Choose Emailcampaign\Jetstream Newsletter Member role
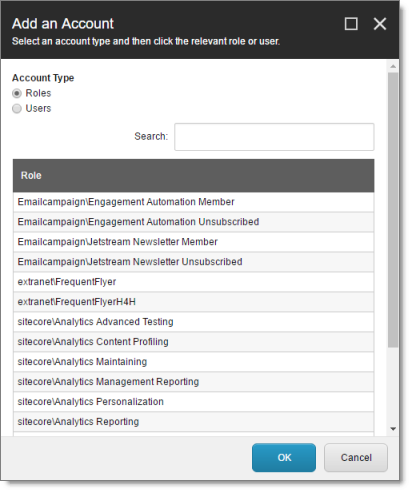This screenshot has height=490, width=409. pyautogui.click(x=193, y=242)
